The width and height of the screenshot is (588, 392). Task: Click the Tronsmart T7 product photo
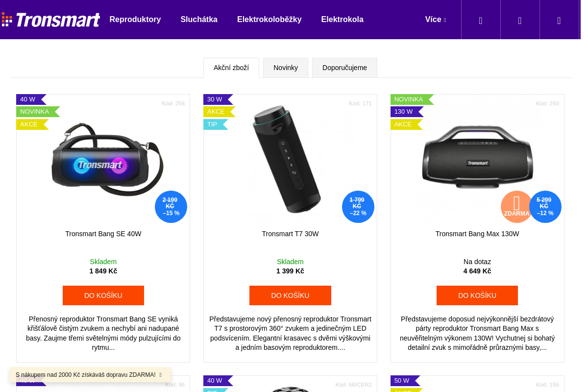(290, 159)
